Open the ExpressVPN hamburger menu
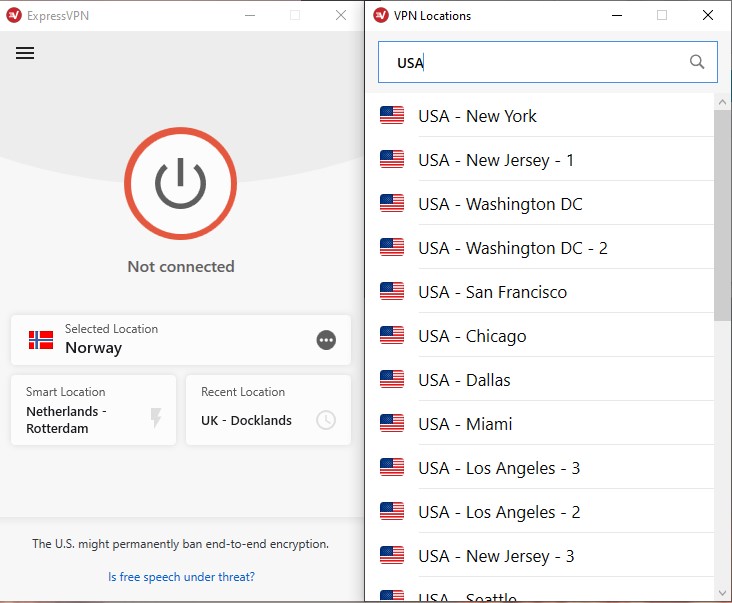732x603 pixels. click(x=25, y=53)
